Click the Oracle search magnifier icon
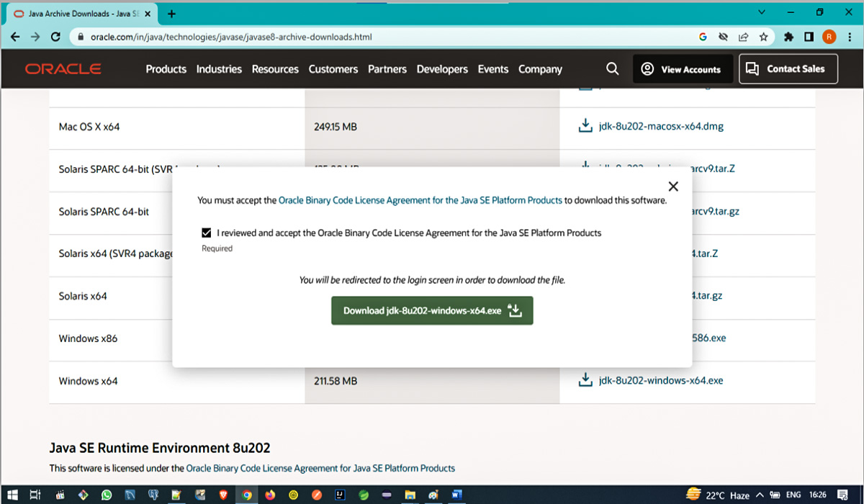This screenshot has height=504, width=864. [613, 68]
